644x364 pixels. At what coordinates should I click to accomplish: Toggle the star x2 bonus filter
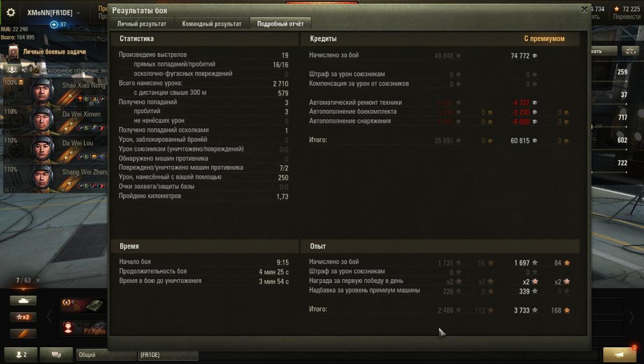pyautogui.click(x=23, y=317)
